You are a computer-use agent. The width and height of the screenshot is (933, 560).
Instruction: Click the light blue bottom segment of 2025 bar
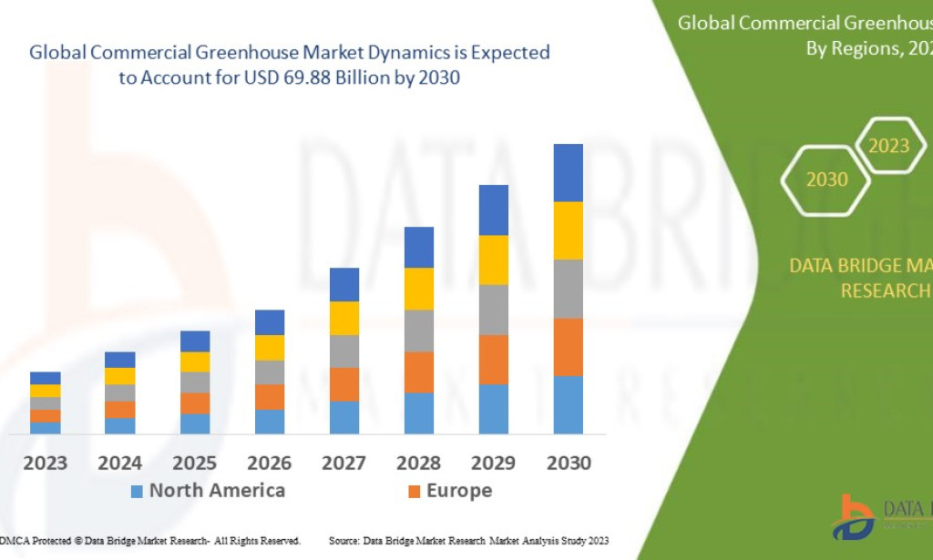pyautogui.click(x=195, y=423)
